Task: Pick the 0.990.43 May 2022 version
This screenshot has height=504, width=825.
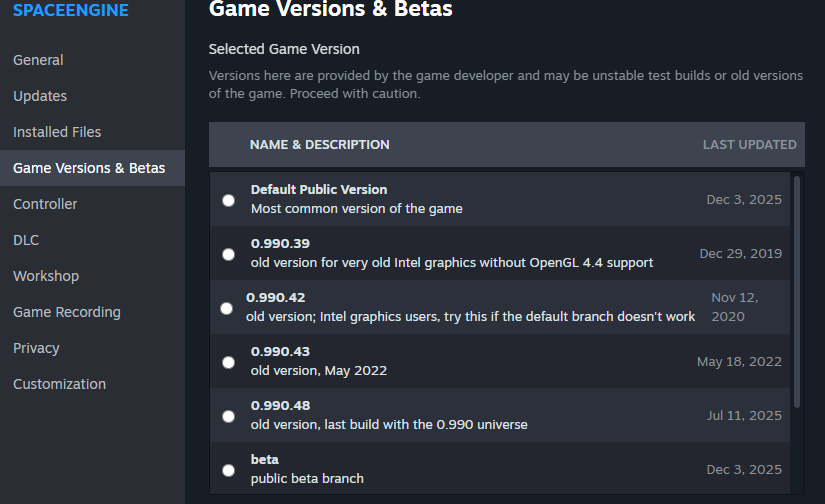Action: click(229, 362)
